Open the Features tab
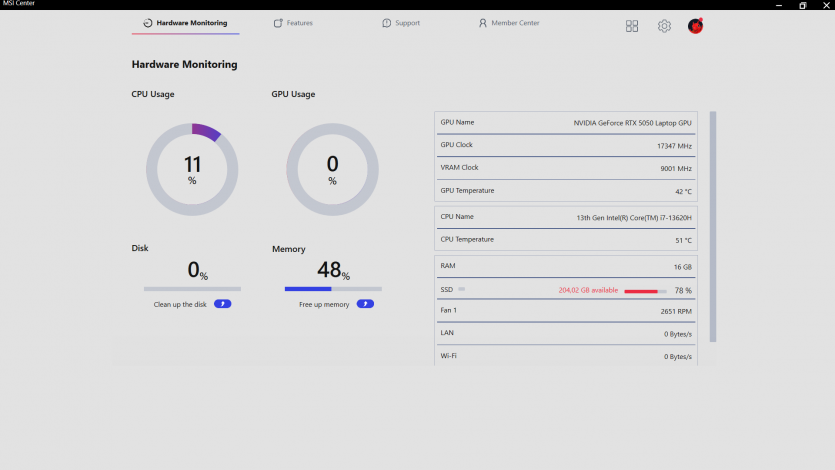Image resolution: width=835 pixels, height=470 pixels. (x=293, y=23)
